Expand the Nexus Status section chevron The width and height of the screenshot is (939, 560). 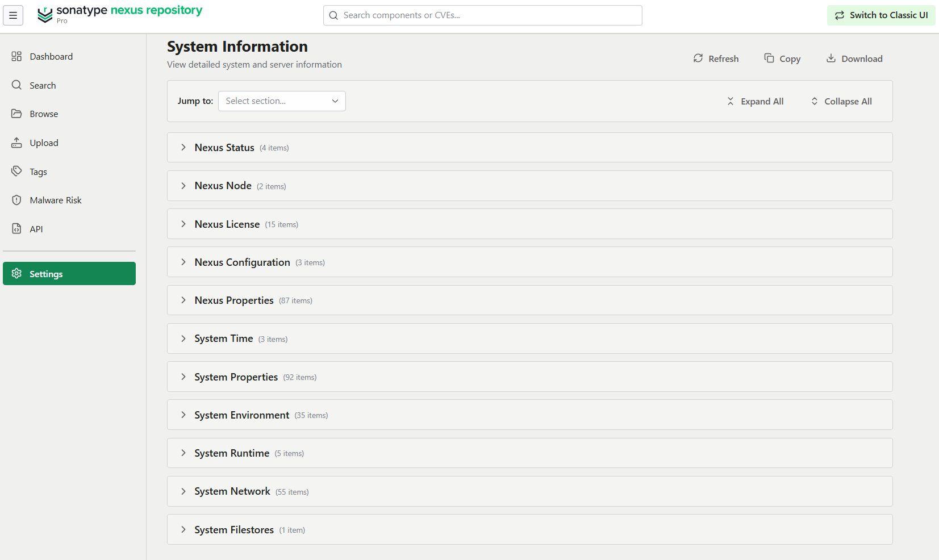(183, 147)
